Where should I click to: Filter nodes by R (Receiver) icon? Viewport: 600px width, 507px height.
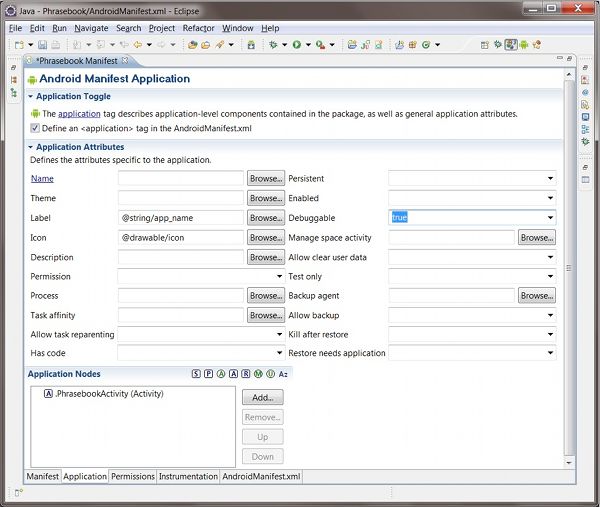pyautogui.click(x=246, y=374)
